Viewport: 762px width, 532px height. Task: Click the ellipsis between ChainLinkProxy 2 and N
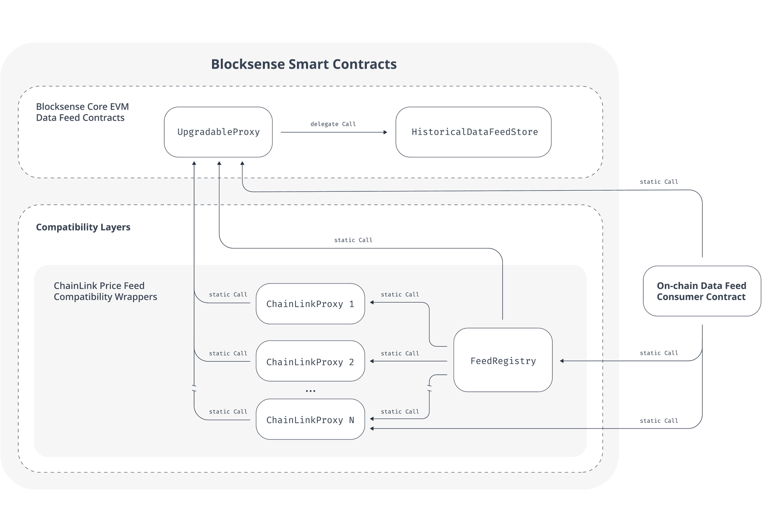point(310,391)
